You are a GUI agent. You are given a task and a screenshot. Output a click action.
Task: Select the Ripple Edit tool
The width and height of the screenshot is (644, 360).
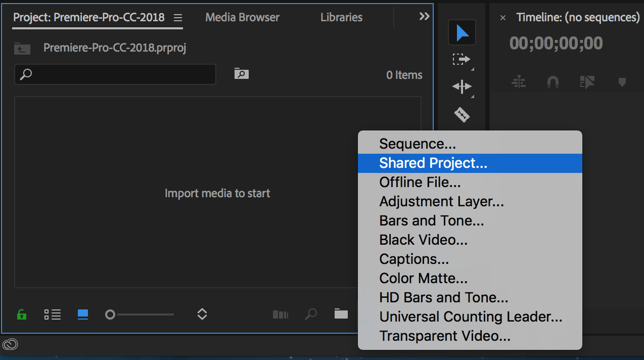[462, 87]
